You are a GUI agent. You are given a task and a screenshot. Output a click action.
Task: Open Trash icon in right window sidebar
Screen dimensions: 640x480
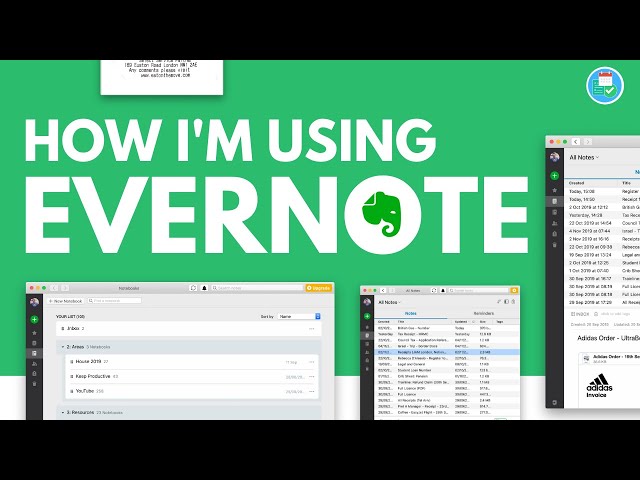[554, 245]
